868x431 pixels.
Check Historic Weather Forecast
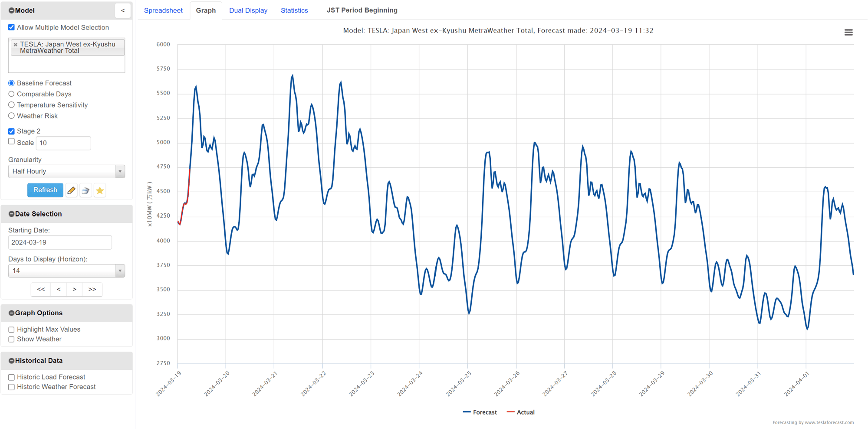11,387
